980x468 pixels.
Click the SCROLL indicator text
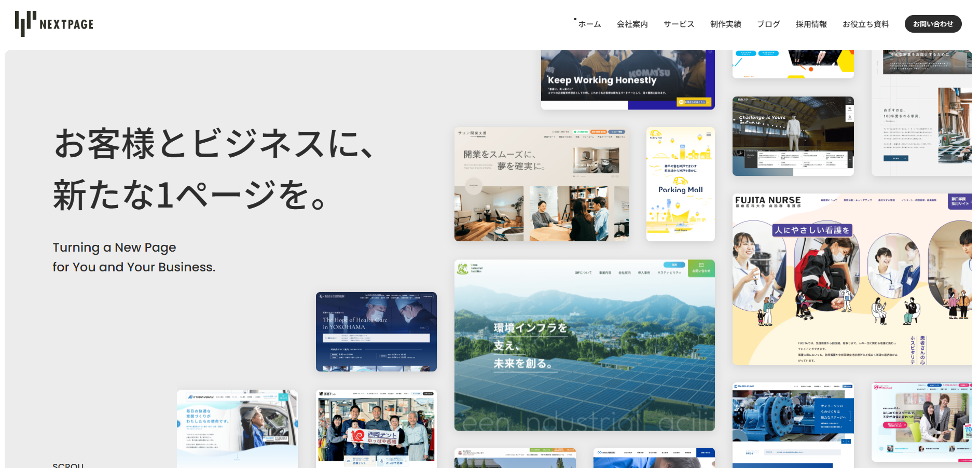click(68, 464)
